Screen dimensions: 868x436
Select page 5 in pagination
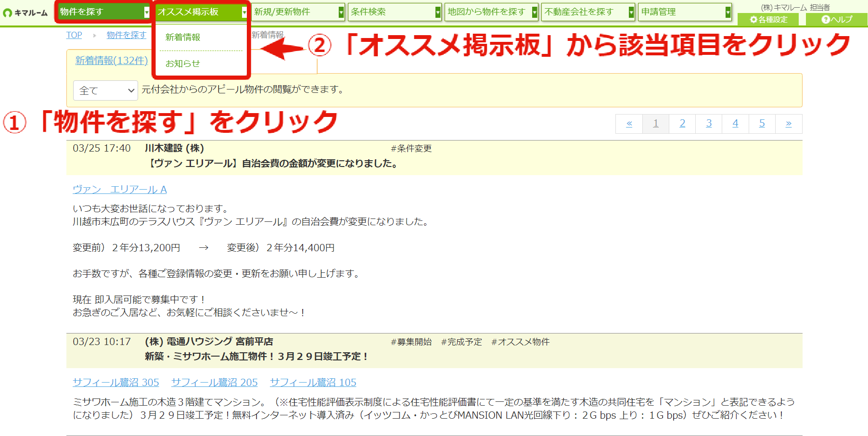(x=762, y=124)
